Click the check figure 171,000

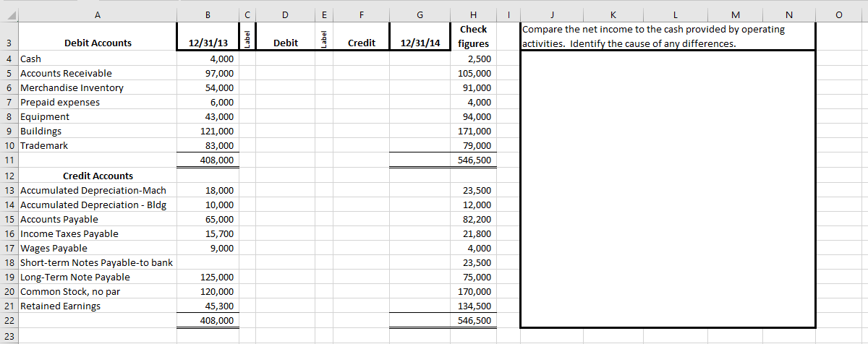[473, 131]
